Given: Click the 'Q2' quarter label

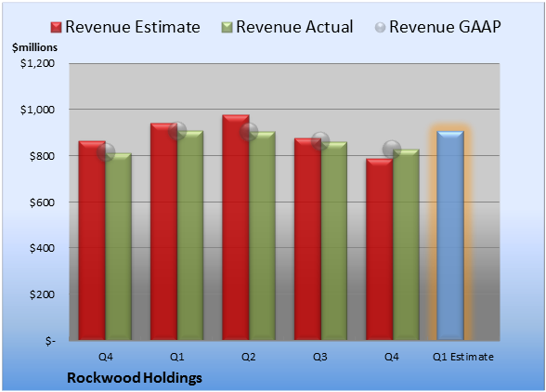Looking at the screenshot, I should (249, 357).
